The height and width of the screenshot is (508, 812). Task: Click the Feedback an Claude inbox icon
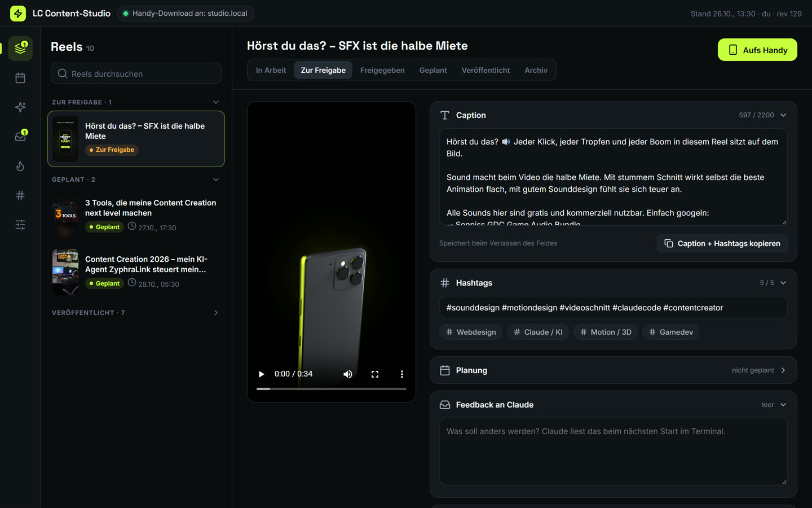tap(445, 405)
